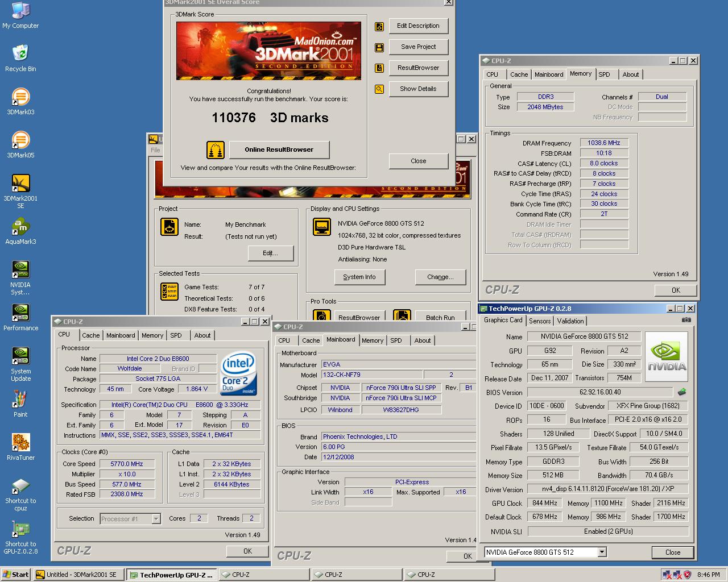Viewport: 728px width, 582px height.
Task: Close the 3DMark score dialog
Action: pyautogui.click(x=418, y=161)
